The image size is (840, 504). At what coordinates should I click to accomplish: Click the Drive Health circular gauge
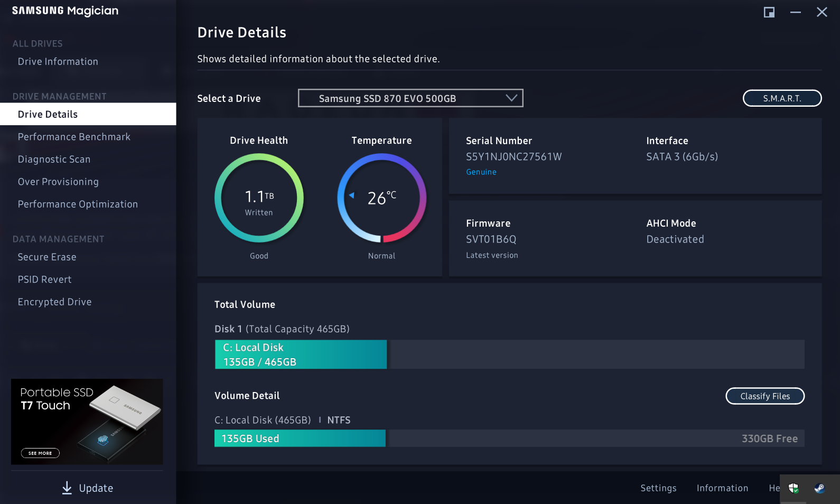[x=259, y=198]
